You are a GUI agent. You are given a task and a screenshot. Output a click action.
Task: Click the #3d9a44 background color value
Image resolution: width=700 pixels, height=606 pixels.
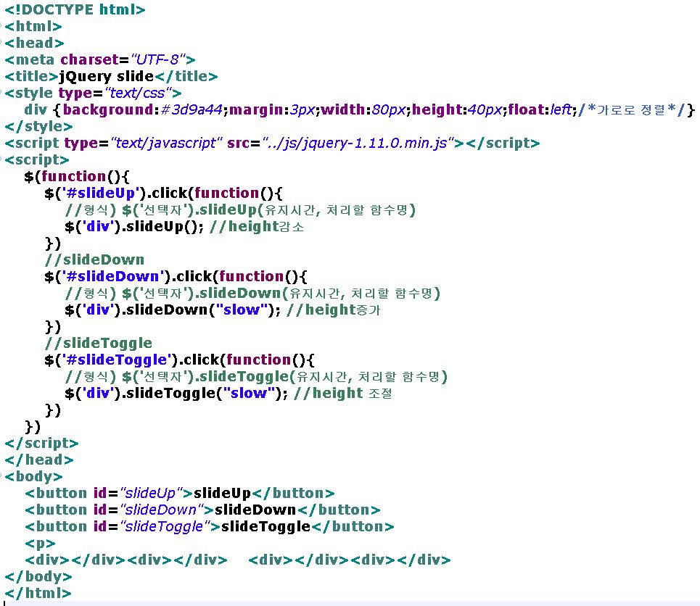coord(192,109)
